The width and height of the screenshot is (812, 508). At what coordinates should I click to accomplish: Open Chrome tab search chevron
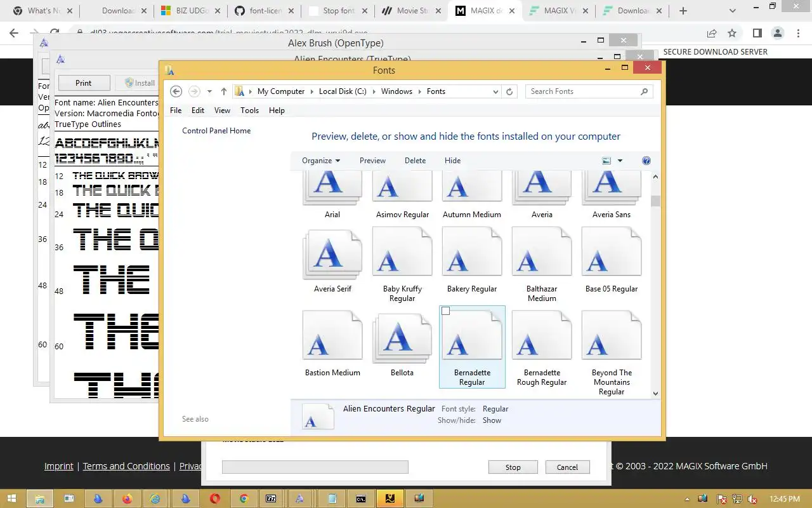tap(732, 10)
